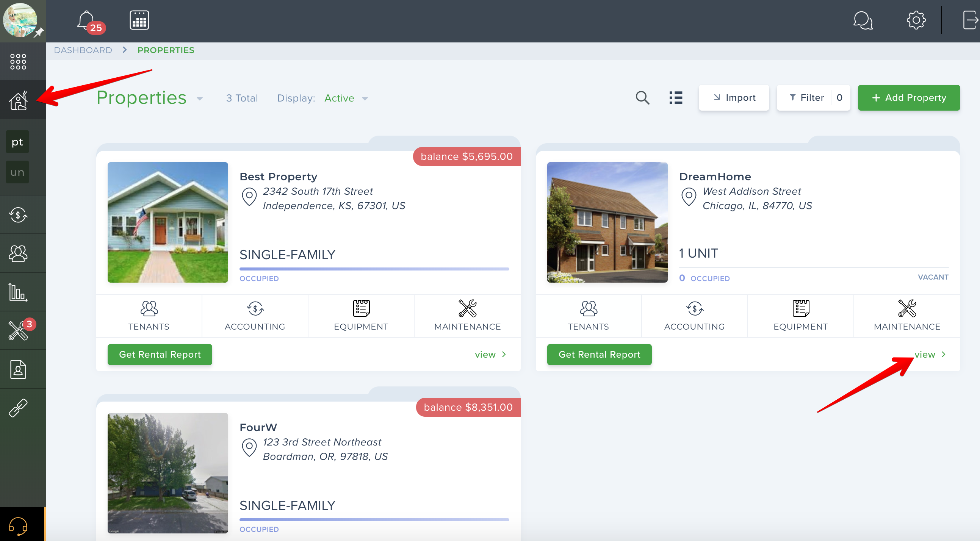Click the '3 Total' count text
Viewport: 980px width, 541px height.
coord(242,98)
